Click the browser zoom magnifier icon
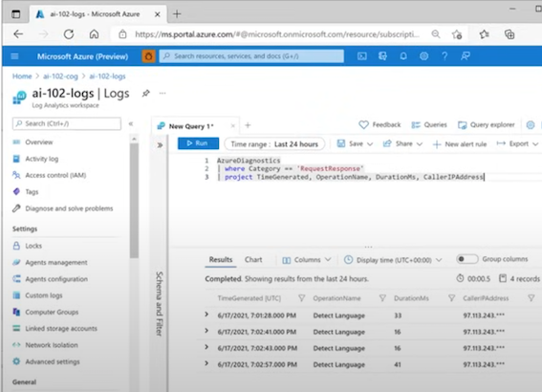This screenshot has height=392, width=542. tap(436, 33)
